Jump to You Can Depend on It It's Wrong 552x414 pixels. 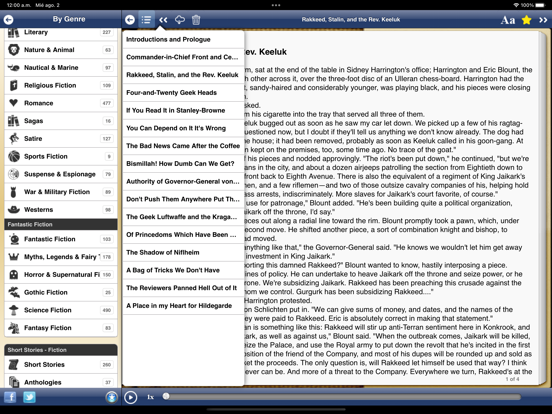(183, 128)
